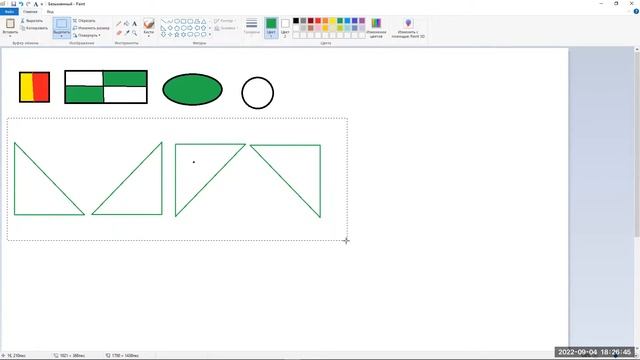
Task: Move the shapes gallery down one row
Action: click(210, 28)
